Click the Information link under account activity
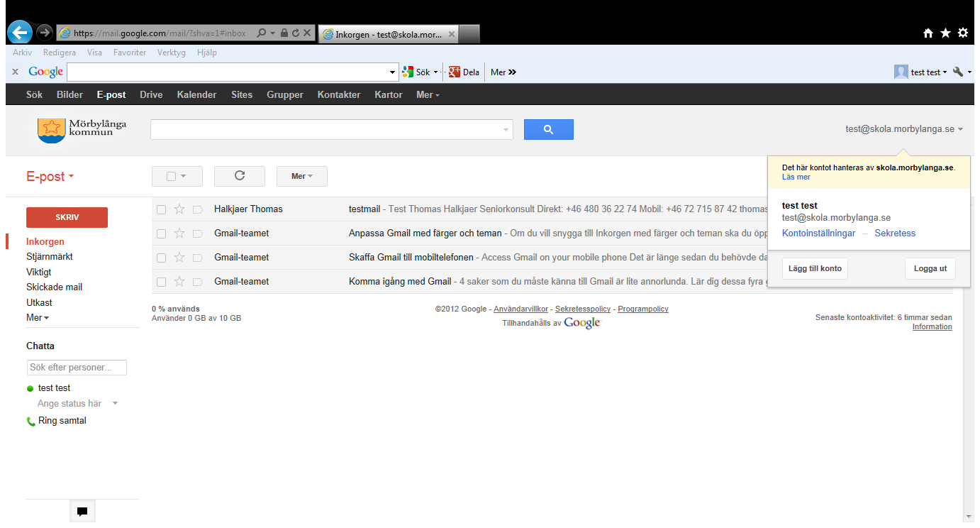Image resolution: width=980 pixels, height=528 pixels. pos(932,326)
